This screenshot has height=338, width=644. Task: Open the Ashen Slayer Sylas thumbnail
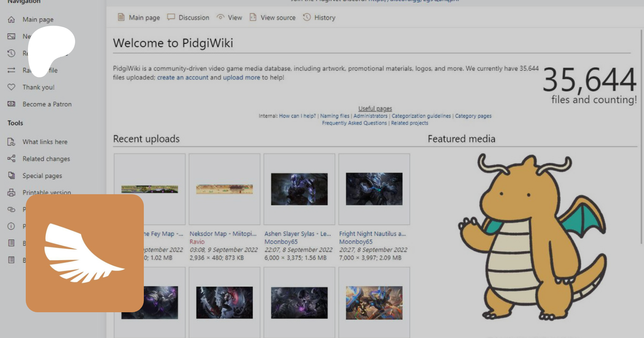pyautogui.click(x=299, y=189)
